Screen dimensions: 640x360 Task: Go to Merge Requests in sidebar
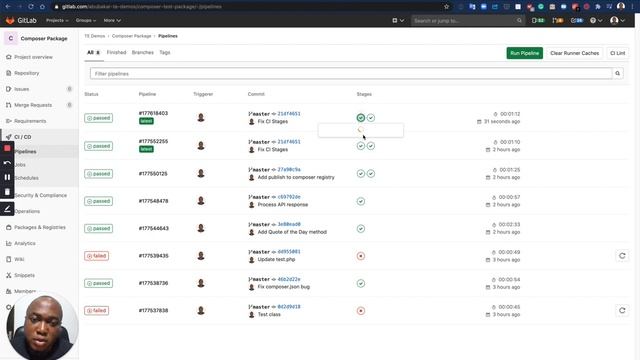click(33, 105)
